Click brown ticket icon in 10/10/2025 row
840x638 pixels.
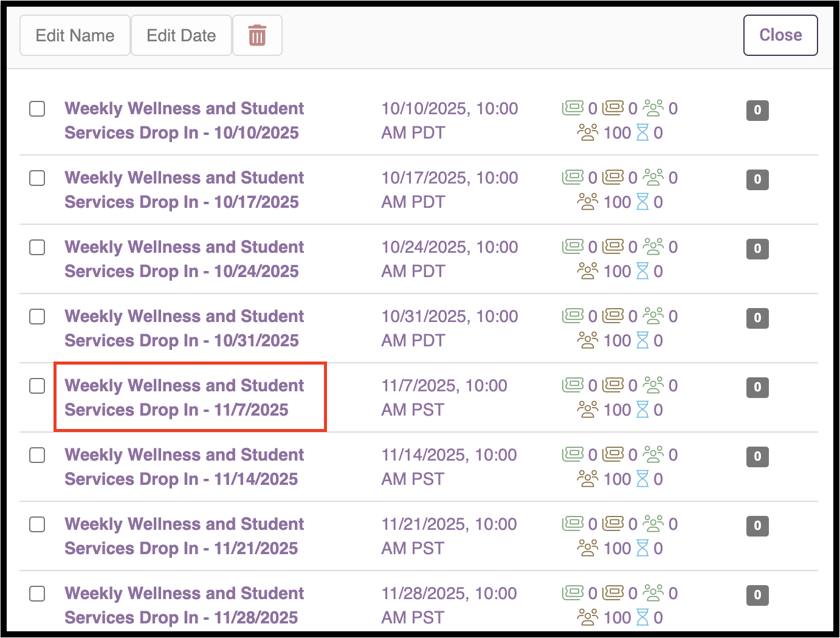coord(613,108)
